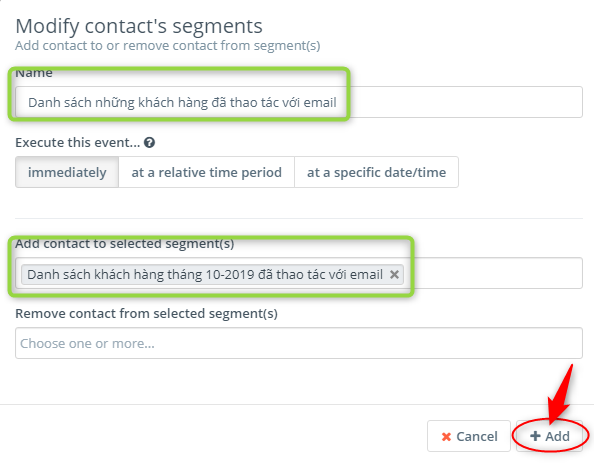Click the red x icon on Cancel
This screenshot has height=463, width=594.
(x=446, y=437)
